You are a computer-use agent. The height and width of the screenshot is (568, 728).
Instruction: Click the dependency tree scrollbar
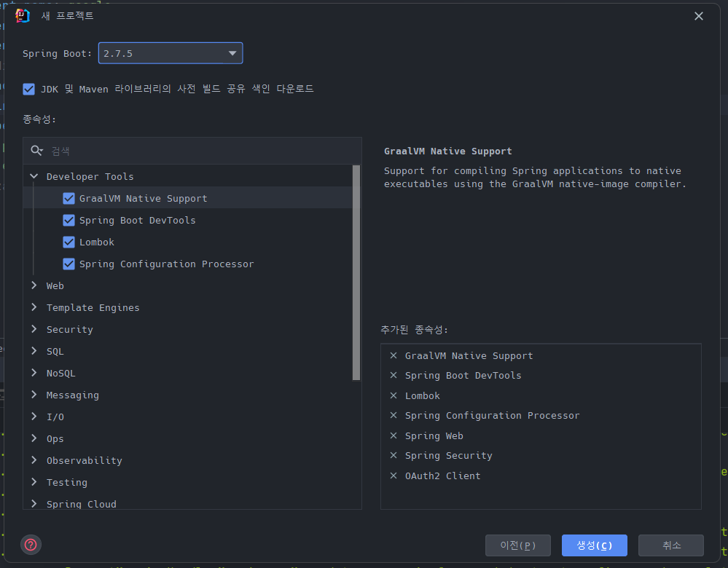click(x=356, y=273)
